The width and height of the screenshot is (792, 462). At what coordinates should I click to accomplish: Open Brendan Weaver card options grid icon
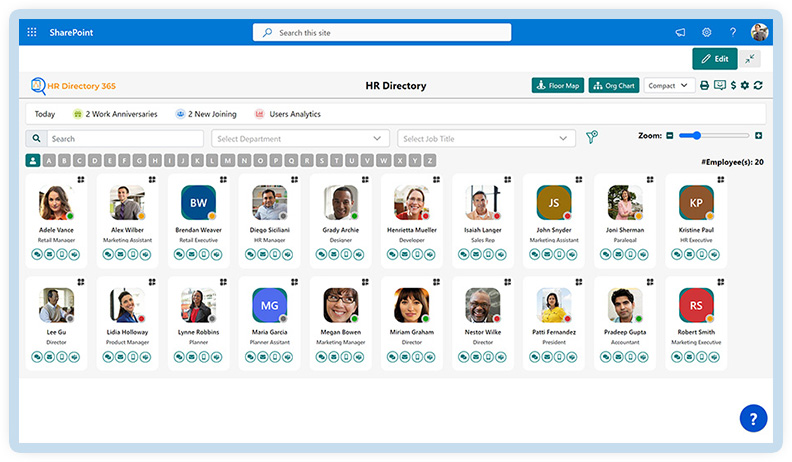(223, 180)
